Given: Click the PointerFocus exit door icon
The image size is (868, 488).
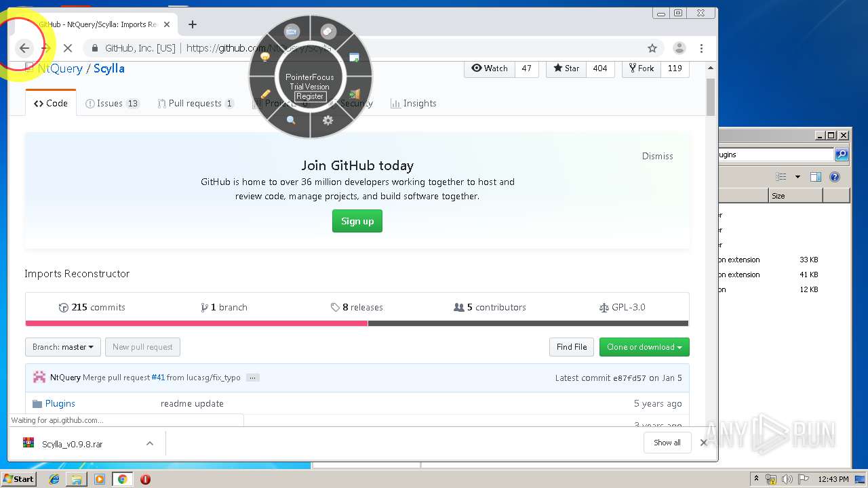Looking at the screenshot, I should pyautogui.click(x=354, y=94).
